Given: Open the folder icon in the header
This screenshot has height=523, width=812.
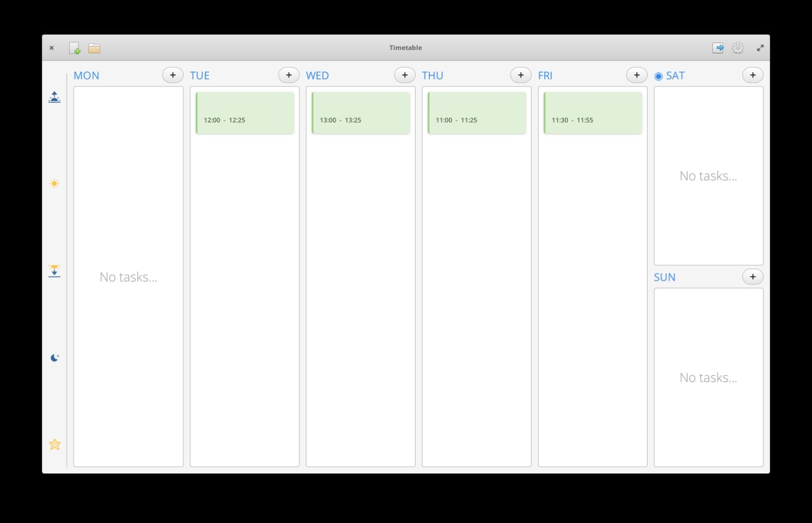Looking at the screenshot, I should pyautogui.click(x=94, y=48).
